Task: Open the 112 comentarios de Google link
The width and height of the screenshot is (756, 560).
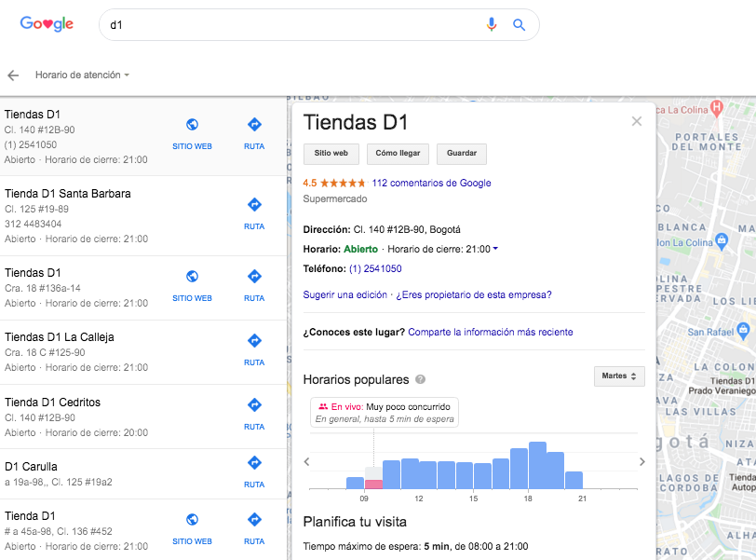Action: coord(431,183)
